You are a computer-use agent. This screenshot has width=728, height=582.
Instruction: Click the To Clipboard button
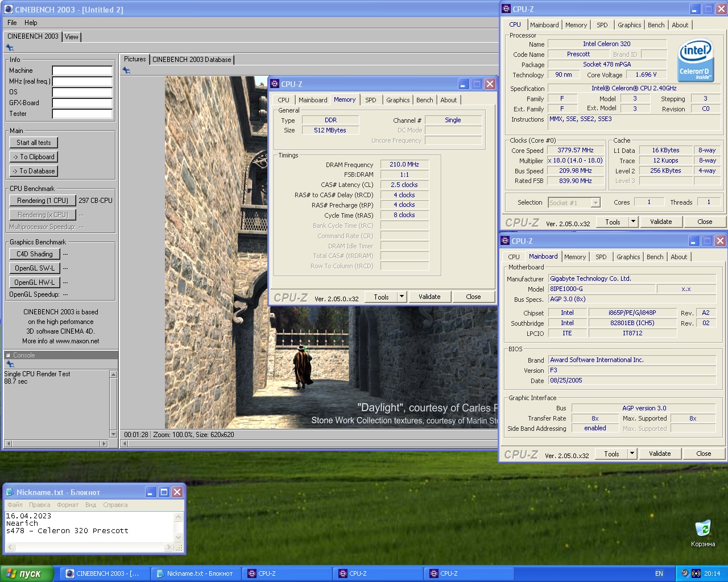[x=34, y=157]
